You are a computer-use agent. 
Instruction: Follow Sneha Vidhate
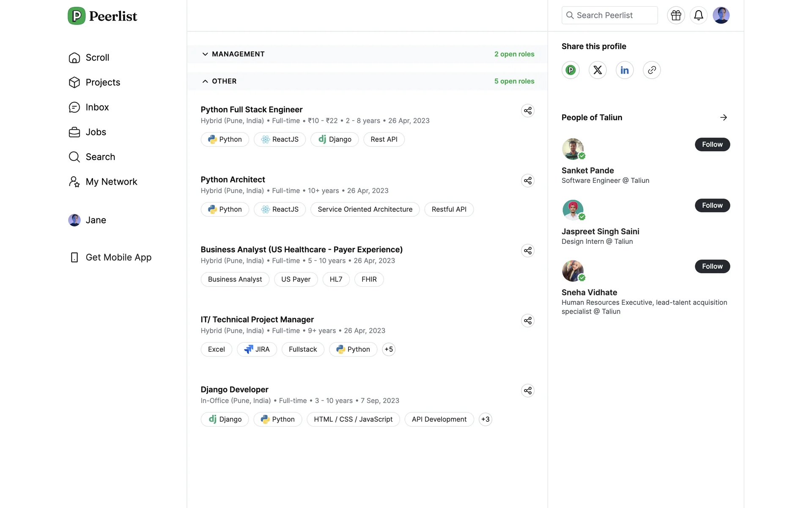pyautogui.click(x=712, y=266)
